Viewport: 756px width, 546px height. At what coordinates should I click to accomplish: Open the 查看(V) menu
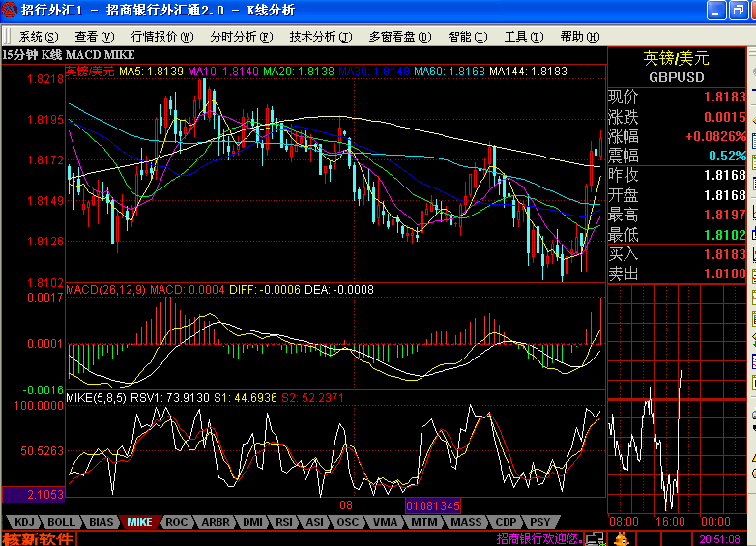pyautogui.click(x=95, y=37)
